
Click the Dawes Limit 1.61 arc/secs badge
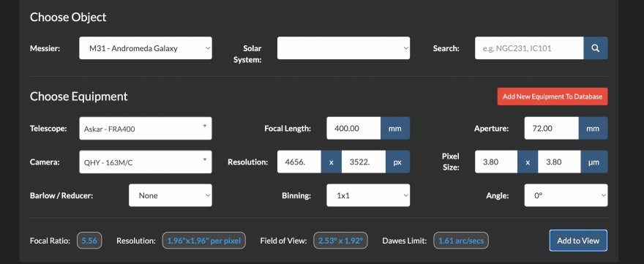(461, 241)
